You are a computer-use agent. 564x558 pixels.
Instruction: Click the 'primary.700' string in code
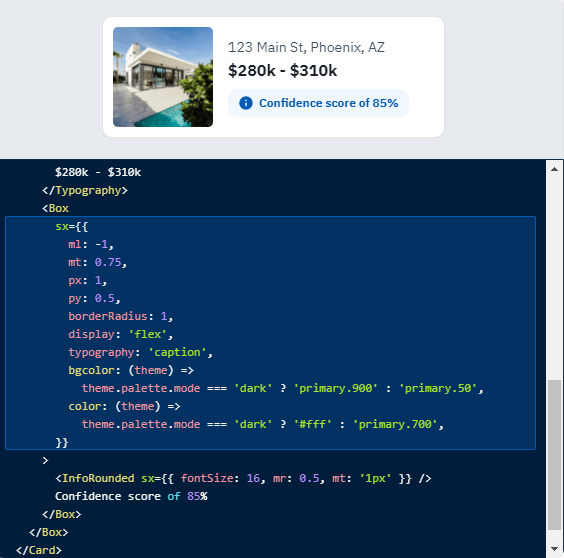point(395,424)
